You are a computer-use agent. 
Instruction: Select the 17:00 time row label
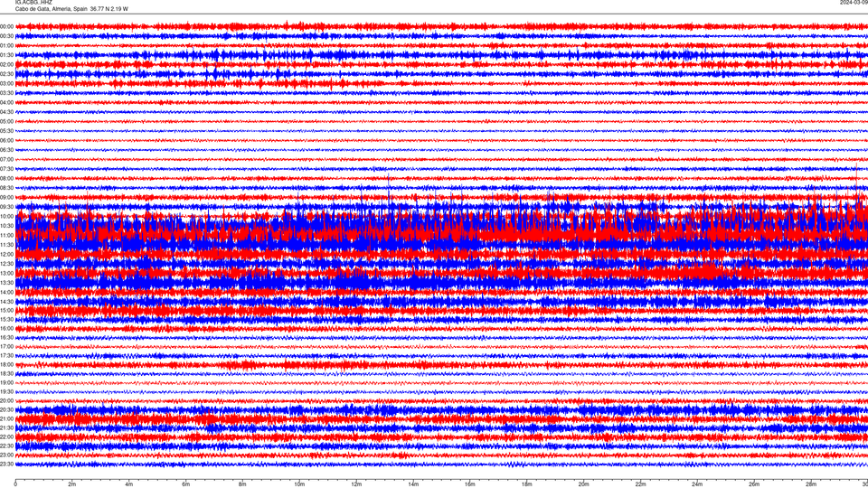[6, 346]
